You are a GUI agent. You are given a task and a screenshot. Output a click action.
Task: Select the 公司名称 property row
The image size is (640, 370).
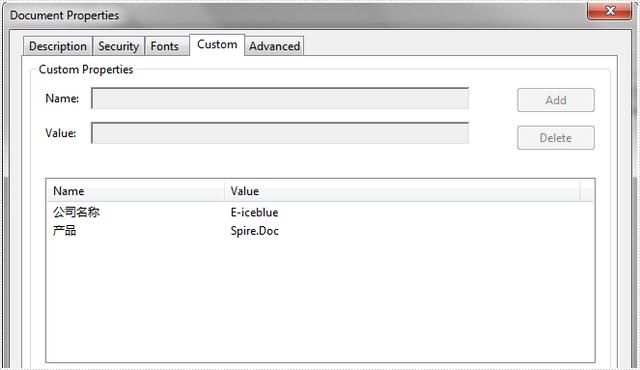320,212
